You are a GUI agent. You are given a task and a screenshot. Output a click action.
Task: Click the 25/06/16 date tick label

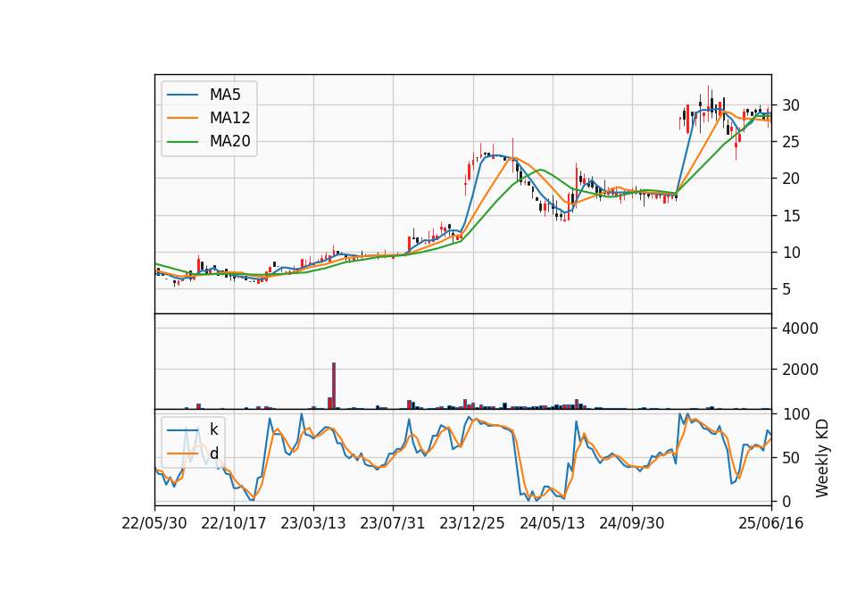771,523
